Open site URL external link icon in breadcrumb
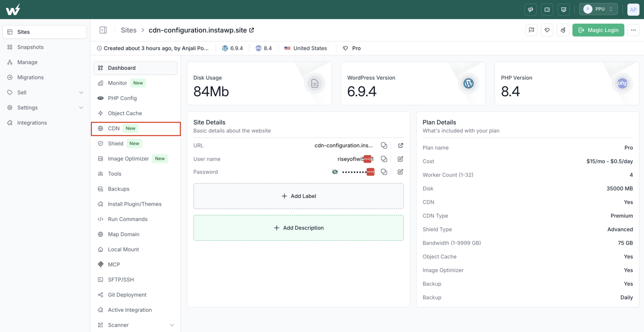The height and width of the screenshot is (332, 644). click(x=252, y=30)
